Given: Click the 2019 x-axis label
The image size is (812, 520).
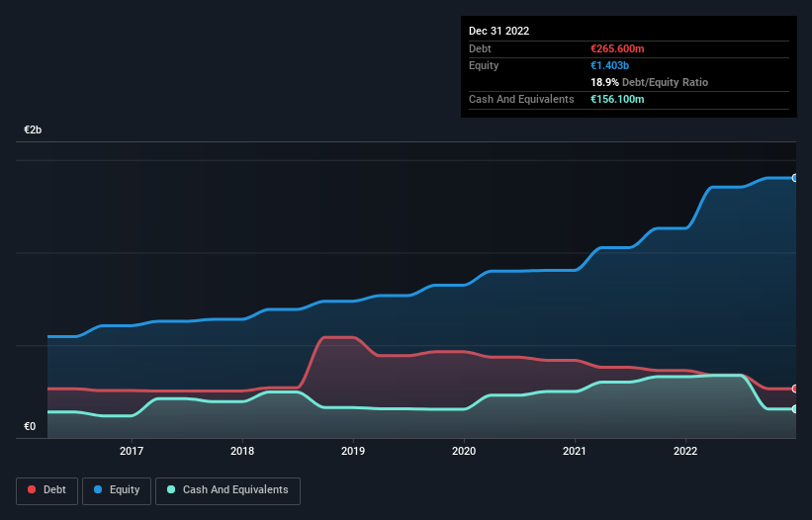Looking at the screenshot, I should 353,451.
